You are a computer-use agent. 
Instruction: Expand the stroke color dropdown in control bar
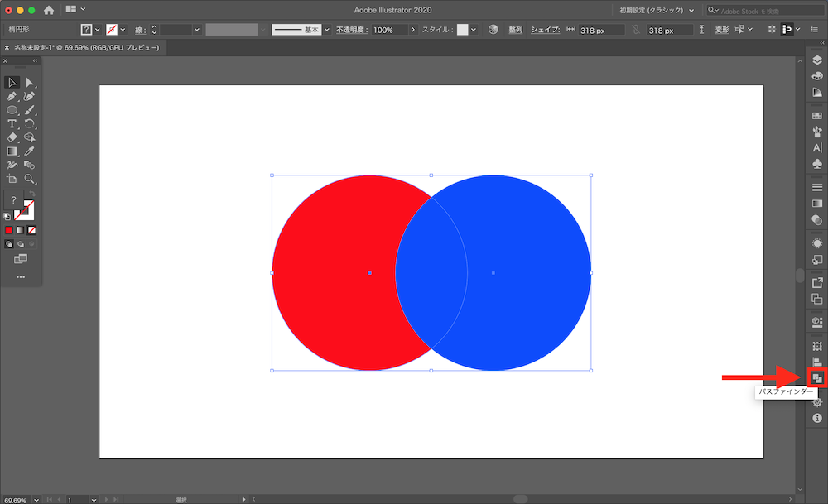123,30
